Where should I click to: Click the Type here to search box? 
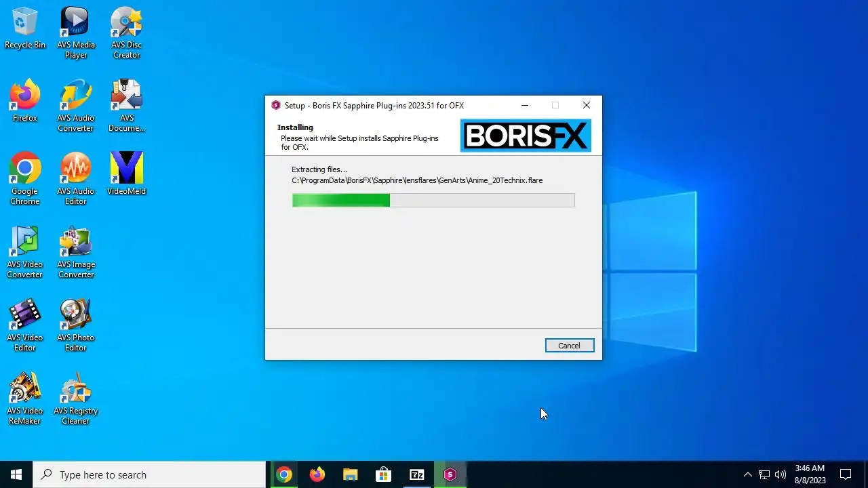pos(149,474)
